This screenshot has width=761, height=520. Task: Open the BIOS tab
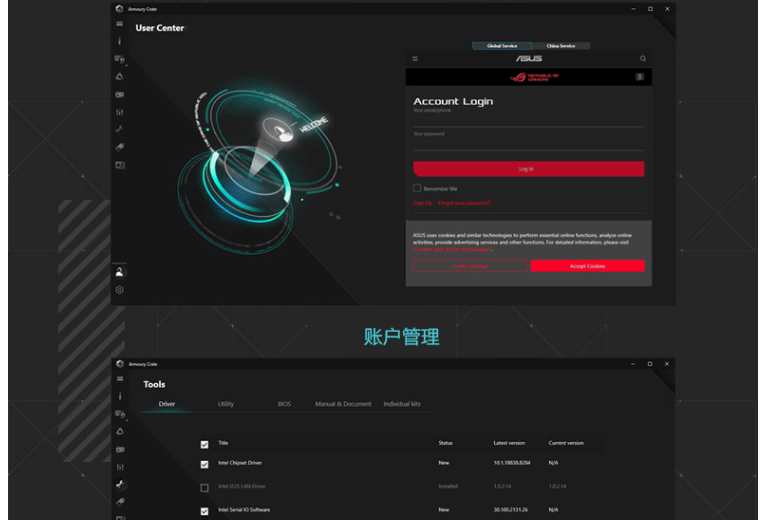(284, 404)
